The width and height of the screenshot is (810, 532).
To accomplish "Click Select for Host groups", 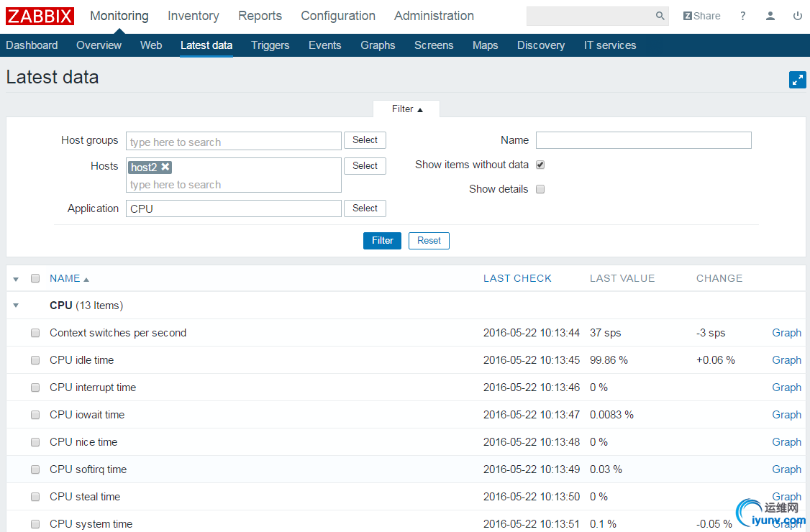I will point(365,140).
